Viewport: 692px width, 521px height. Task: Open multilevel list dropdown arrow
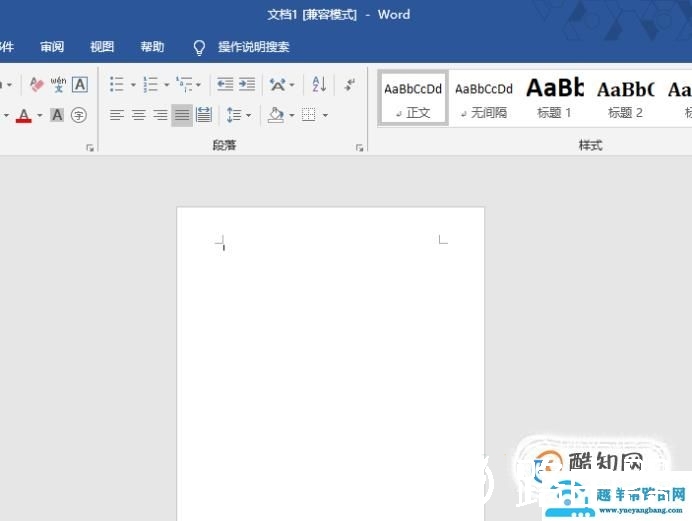tap(199, 85)
